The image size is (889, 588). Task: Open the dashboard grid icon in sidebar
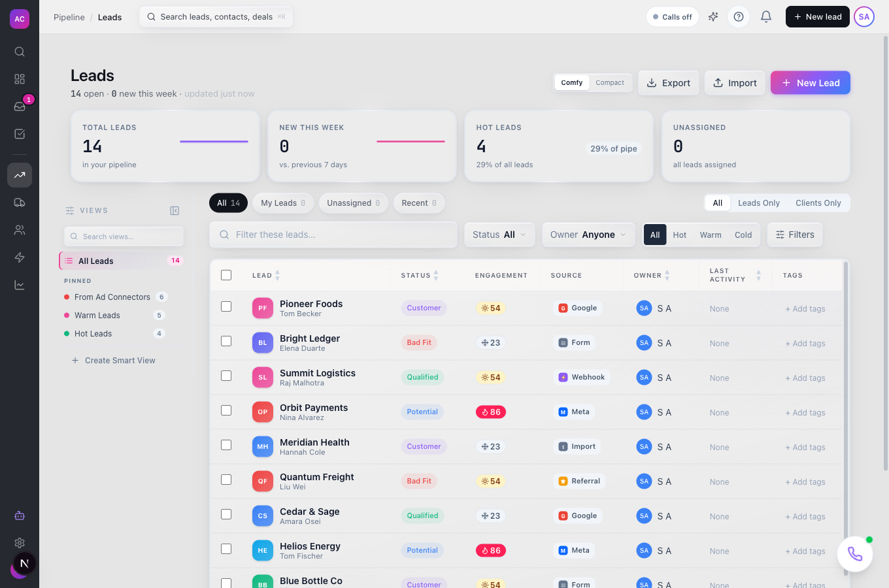pyautogui.click(x=20, y=79)
